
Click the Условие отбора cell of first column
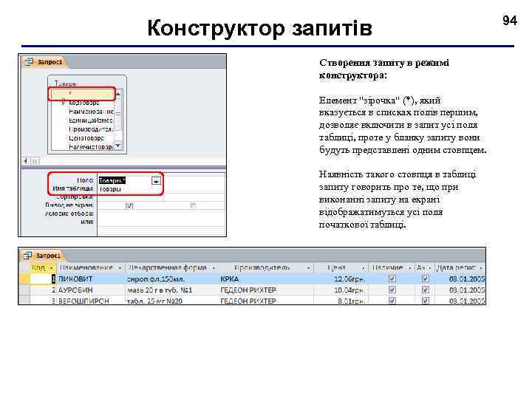(129, 214)
